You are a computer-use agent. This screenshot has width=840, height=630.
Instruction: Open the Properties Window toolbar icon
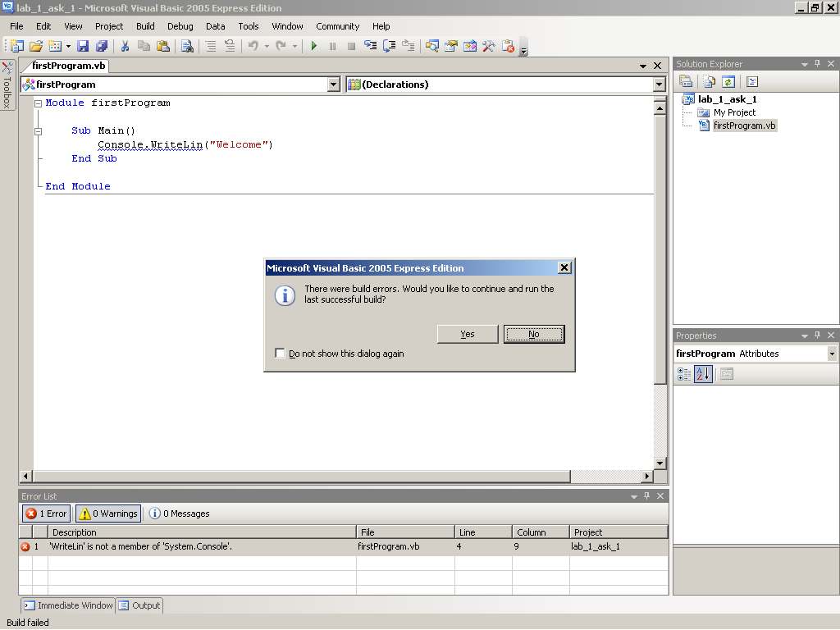click(x=451, y=46)
